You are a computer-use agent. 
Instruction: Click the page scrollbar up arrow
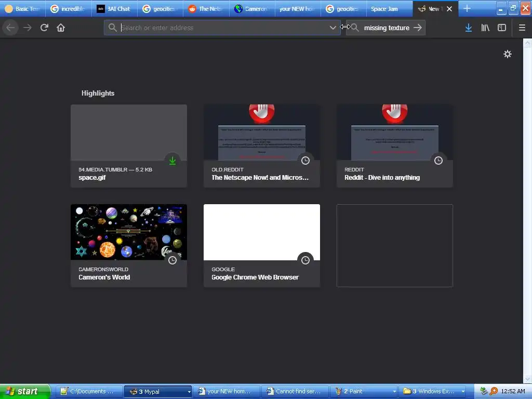coord(527,43)
